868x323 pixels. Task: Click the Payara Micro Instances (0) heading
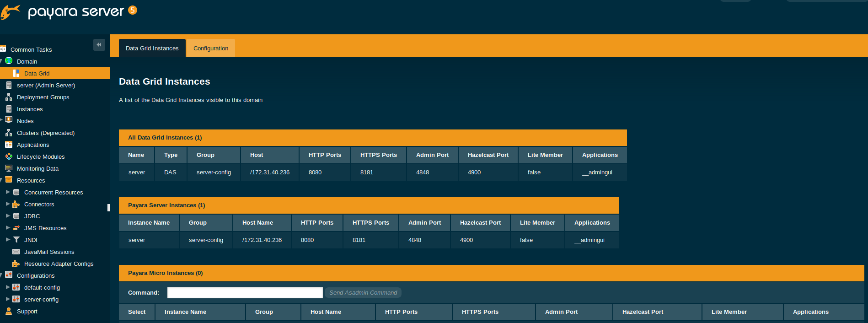click(x=166, y=273)
